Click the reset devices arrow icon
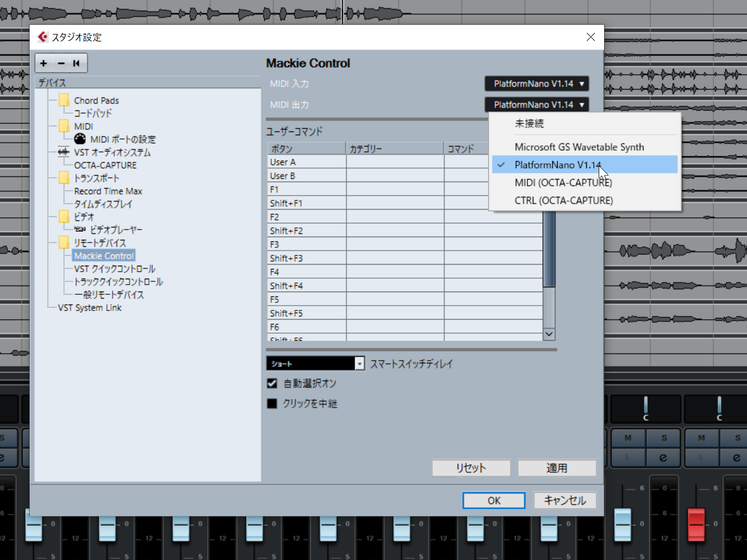Viewport: 747px width, 560px height. [77, 63]
